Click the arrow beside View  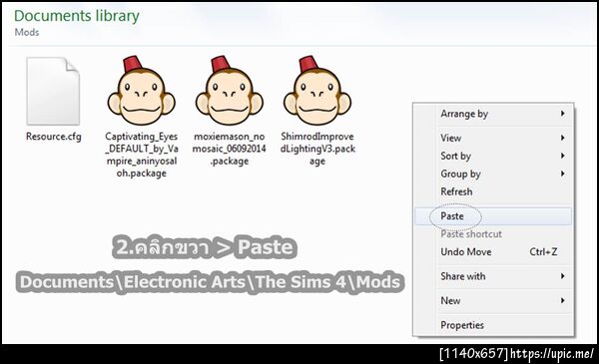click(563, 138)
